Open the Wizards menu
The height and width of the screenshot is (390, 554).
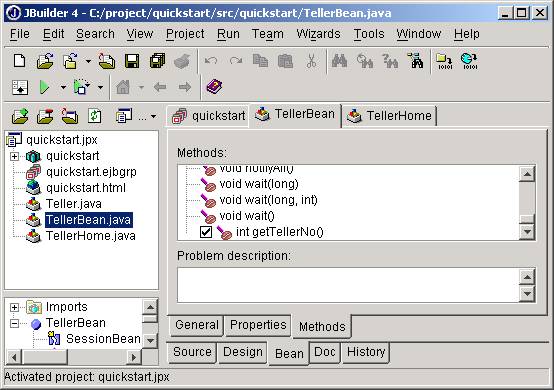click(x=318, y=34)
